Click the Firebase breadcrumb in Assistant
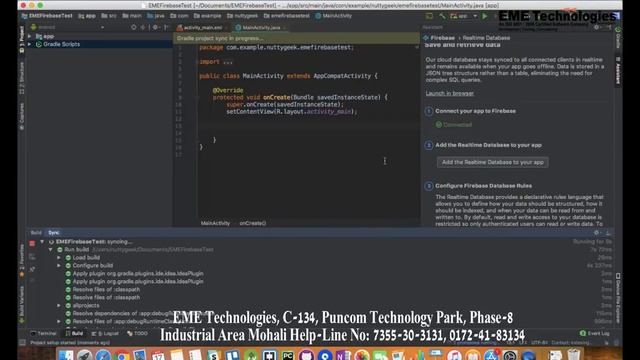The height and width of the screenshot is (360, 640). pyautogui.click(x=442, y=38)
